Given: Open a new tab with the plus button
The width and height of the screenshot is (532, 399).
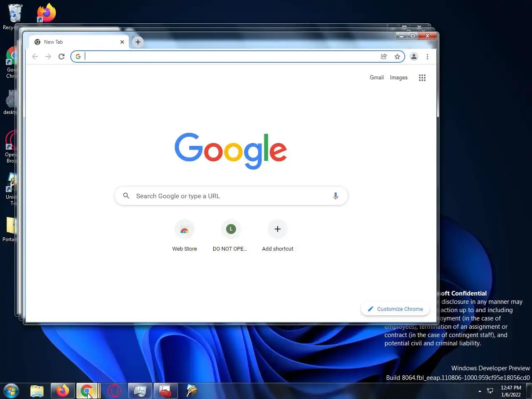Looking at the screenshot, I should pos(138,42).
